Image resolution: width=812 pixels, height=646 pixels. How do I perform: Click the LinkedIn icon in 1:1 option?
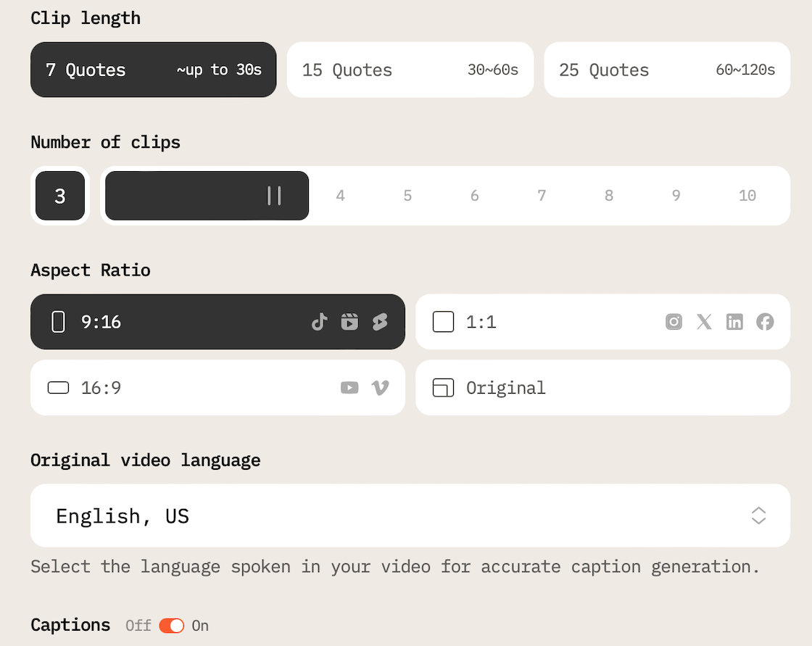[x=734, y=322]
